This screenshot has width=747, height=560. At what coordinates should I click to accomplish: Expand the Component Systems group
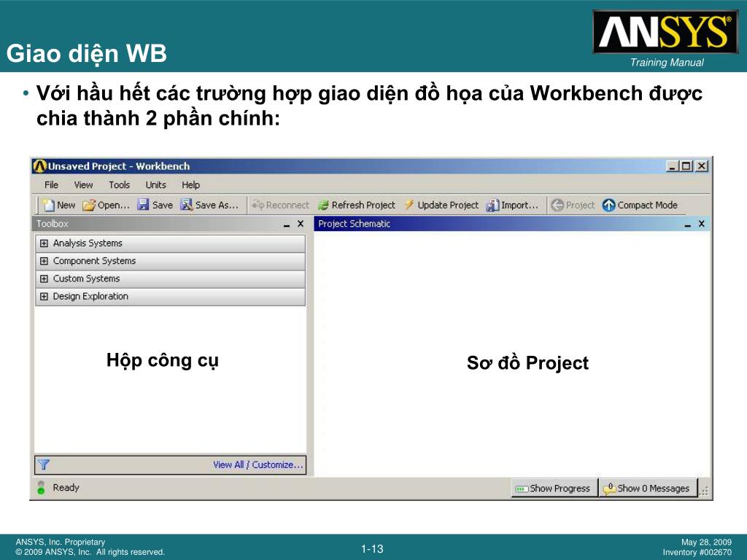coord(44,261)
